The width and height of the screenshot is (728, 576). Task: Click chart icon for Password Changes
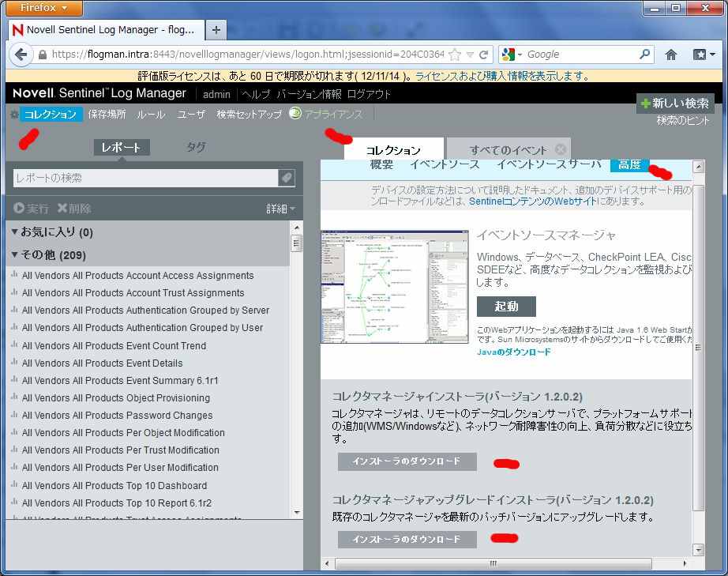click(14, 415)
